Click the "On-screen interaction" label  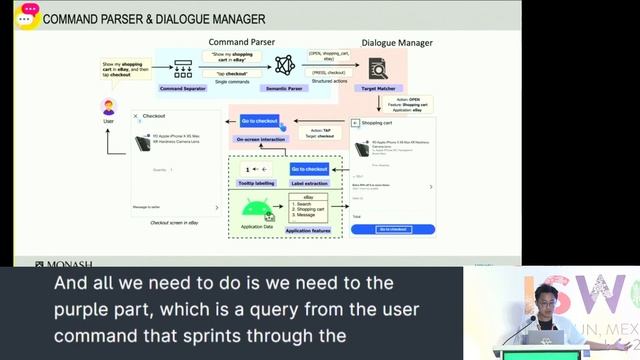click(x=261, y=140)
